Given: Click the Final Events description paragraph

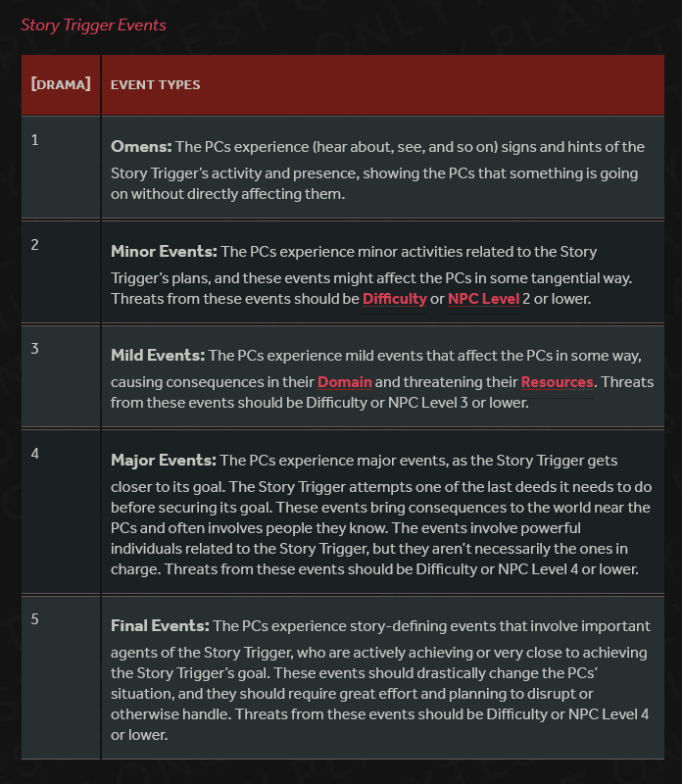Looking at the screenshot, I should (380, 680).
